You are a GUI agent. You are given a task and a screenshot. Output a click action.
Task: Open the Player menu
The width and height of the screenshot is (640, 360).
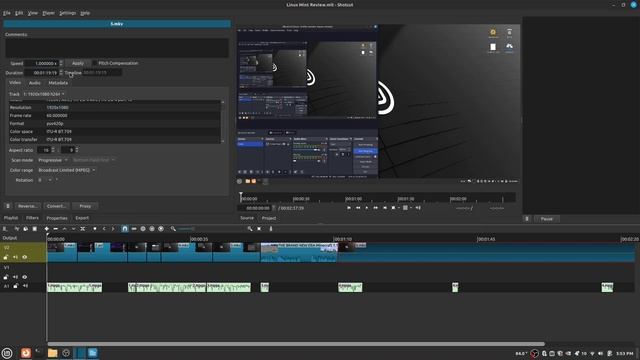(x=48, y=13)
